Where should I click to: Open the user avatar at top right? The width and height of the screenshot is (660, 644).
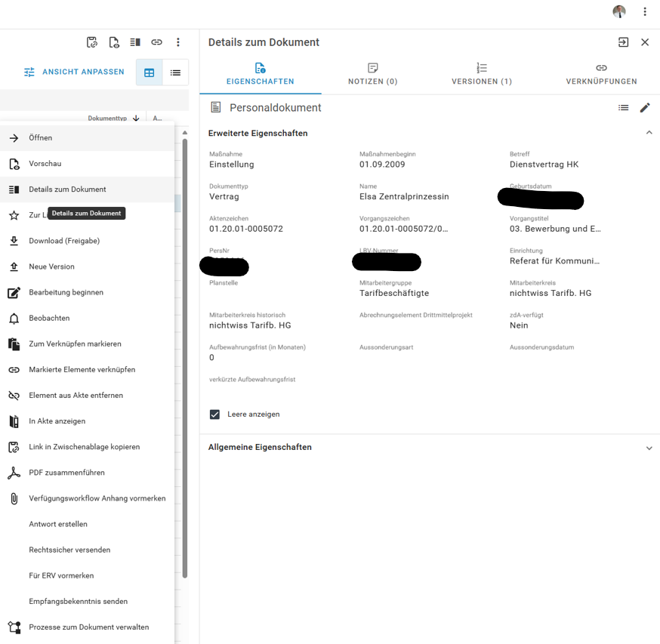[619, 11]
